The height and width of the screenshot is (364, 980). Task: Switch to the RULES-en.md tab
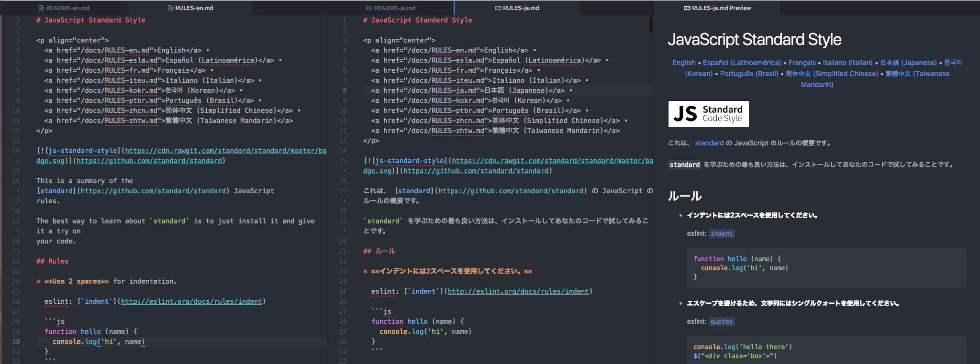tap(190, 8)
